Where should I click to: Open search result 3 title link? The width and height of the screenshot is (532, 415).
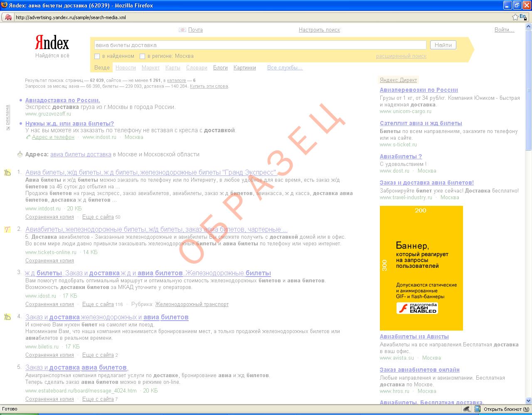(148, 273)
